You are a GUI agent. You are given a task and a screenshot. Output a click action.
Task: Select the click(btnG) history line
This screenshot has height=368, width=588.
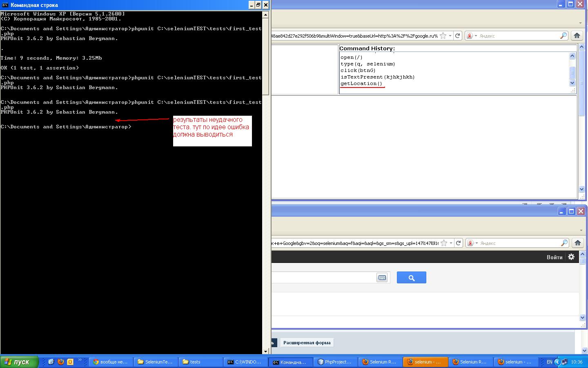pyautogui.click(x=358, y=70)
